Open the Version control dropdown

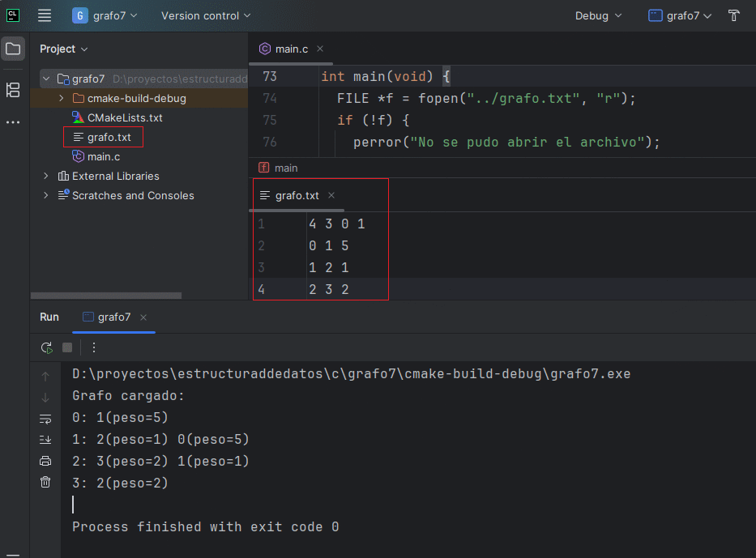point(206,15)
